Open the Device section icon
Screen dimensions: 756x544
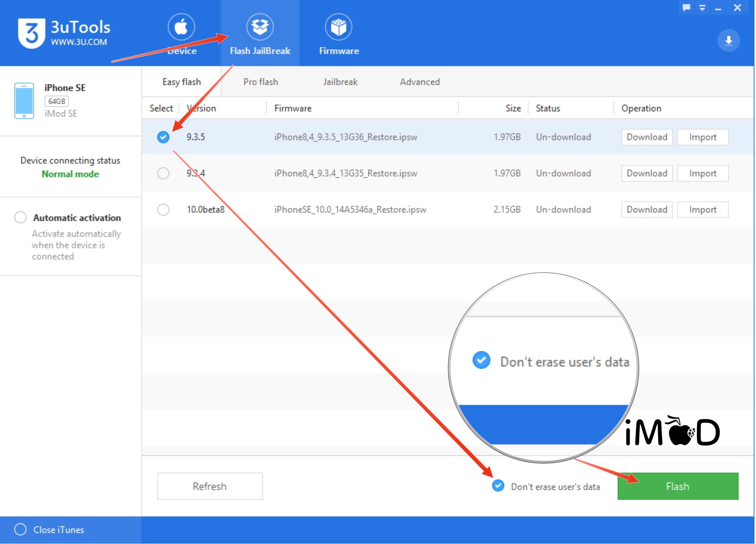[x=181, y=27]
